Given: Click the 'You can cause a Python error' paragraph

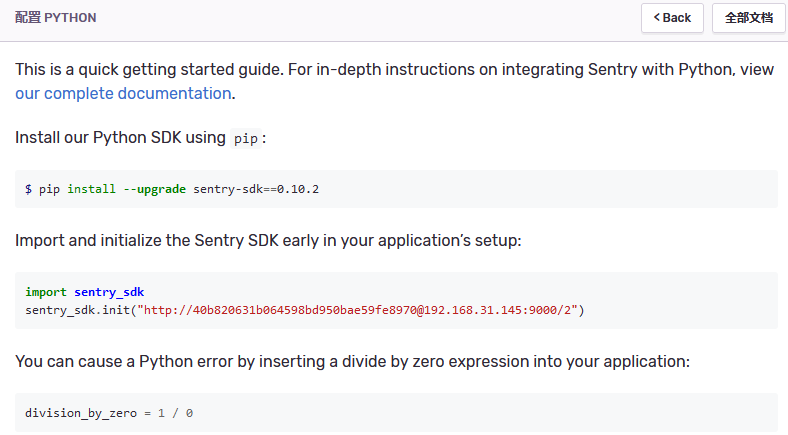Looking at the screenshot, I should [x=352, y=360].
